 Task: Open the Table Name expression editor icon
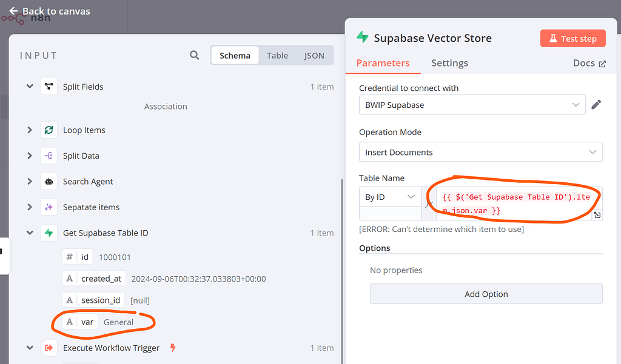597,214
